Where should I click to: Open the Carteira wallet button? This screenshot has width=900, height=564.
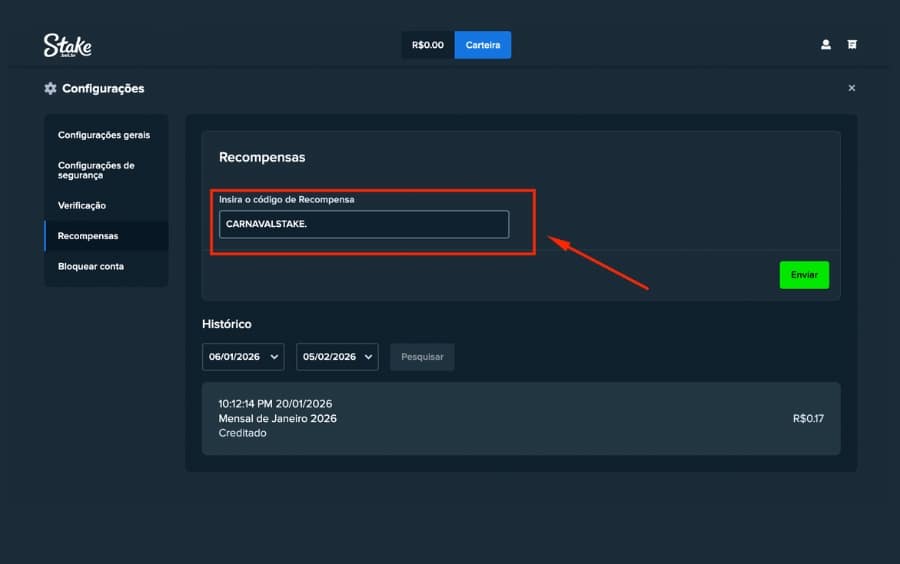click(483, 45)
